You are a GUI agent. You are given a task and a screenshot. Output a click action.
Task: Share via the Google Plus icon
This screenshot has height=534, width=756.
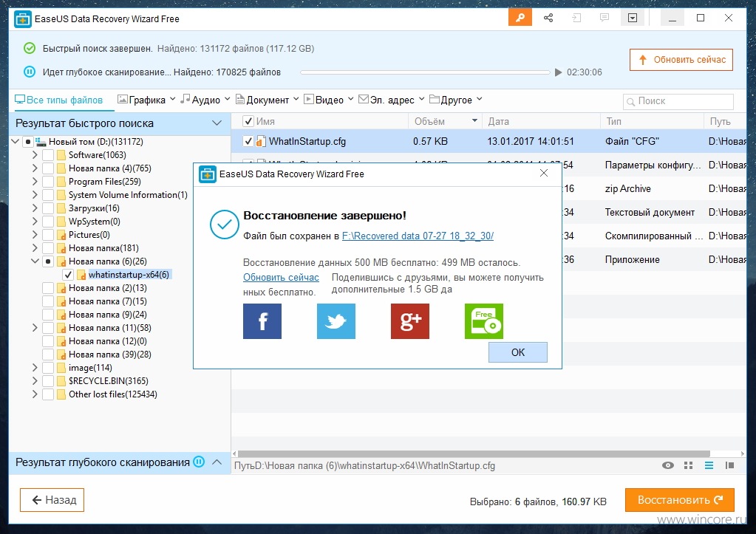tap(410, 321)
